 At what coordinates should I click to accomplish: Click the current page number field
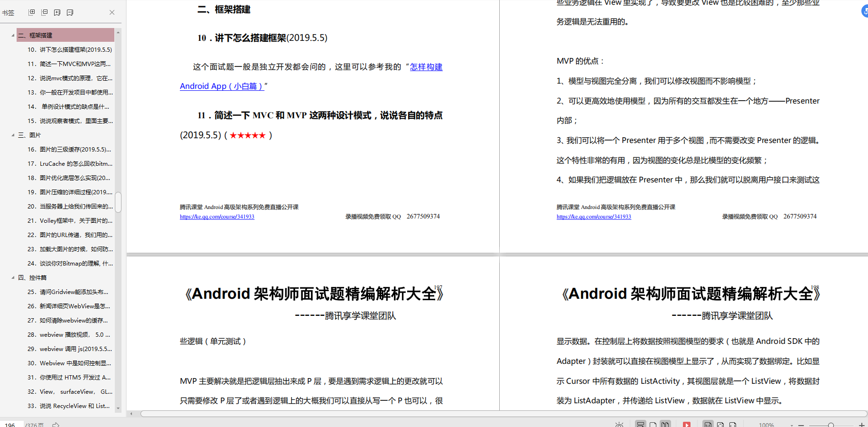pyautogui.click(x=11, y=425)
